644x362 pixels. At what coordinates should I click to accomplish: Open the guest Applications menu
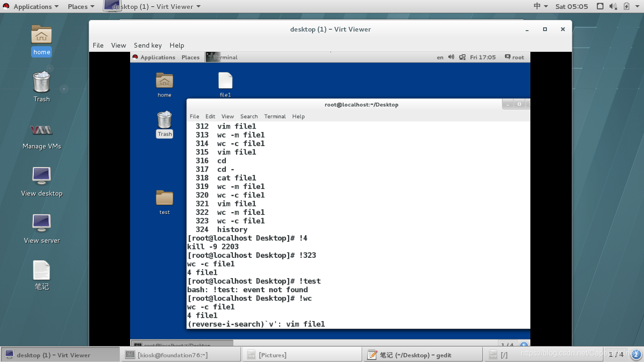point(158,57)
